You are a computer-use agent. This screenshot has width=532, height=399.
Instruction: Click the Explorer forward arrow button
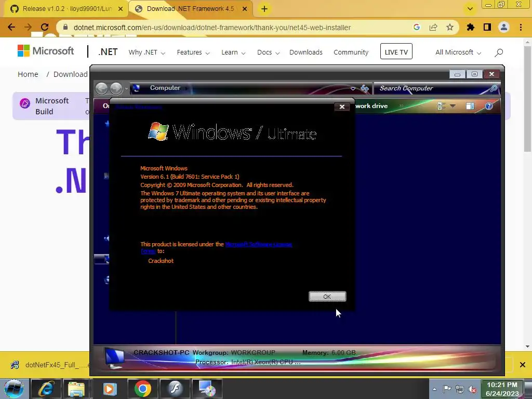point(116,88)
